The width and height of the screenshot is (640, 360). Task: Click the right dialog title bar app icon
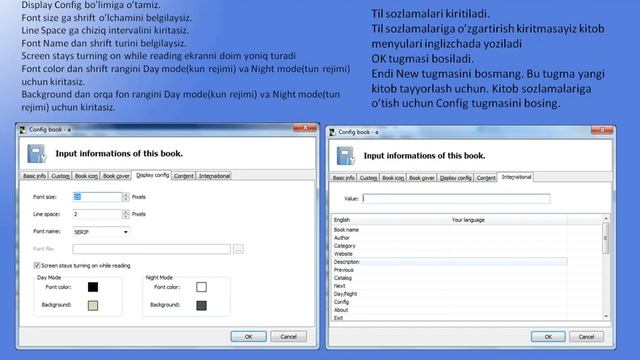click(332, 132)
